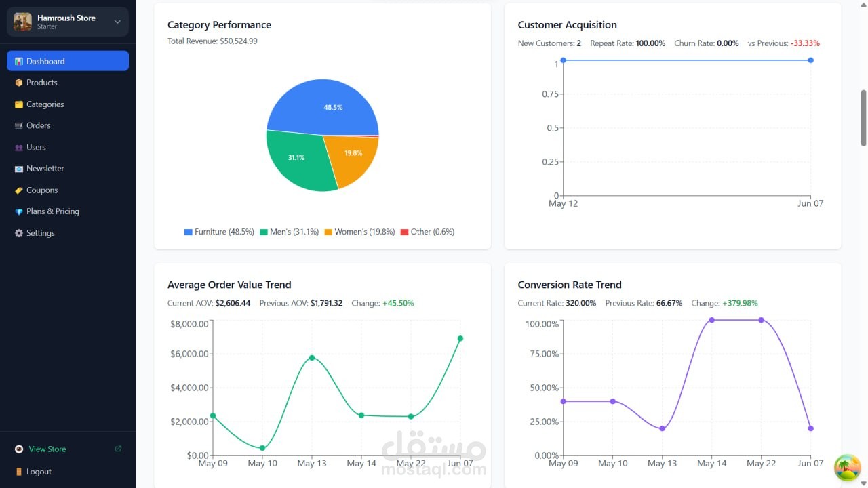Click the Total Revenue: $50,524.99 text
The image size is (868, 488).
point(212,41)
